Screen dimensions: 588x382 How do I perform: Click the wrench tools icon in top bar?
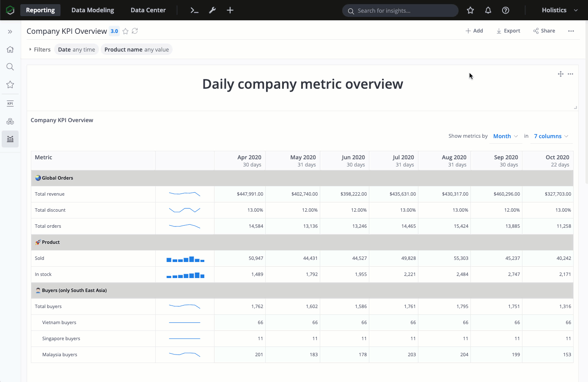pos(212,10)
